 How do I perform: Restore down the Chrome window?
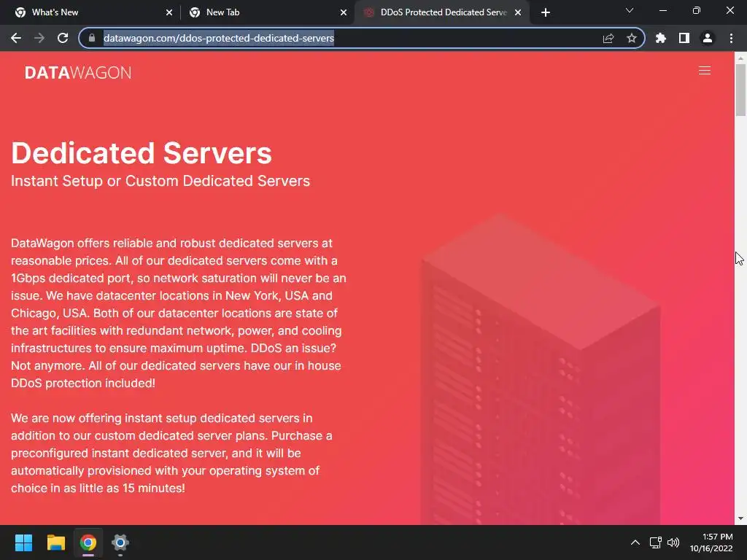(697, 10)
